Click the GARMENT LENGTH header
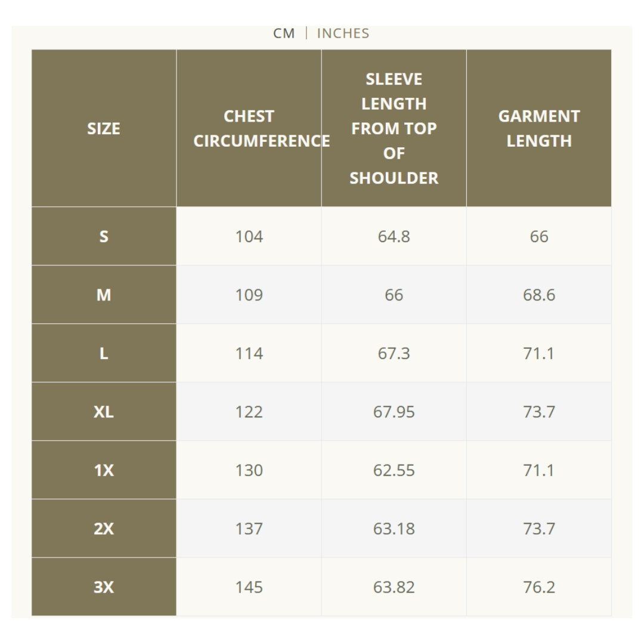Viewport: 644px width, 644px height. coord(539,128)
